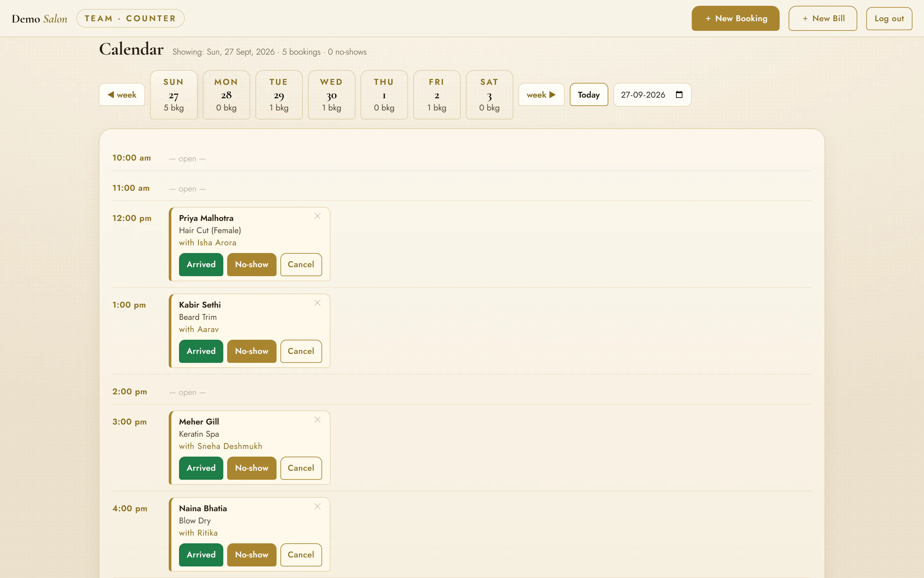Screen dimensions: 924x578
Task: Cancel Meher Gill's Keratin Spa booking
Action: tap(301, 468)
